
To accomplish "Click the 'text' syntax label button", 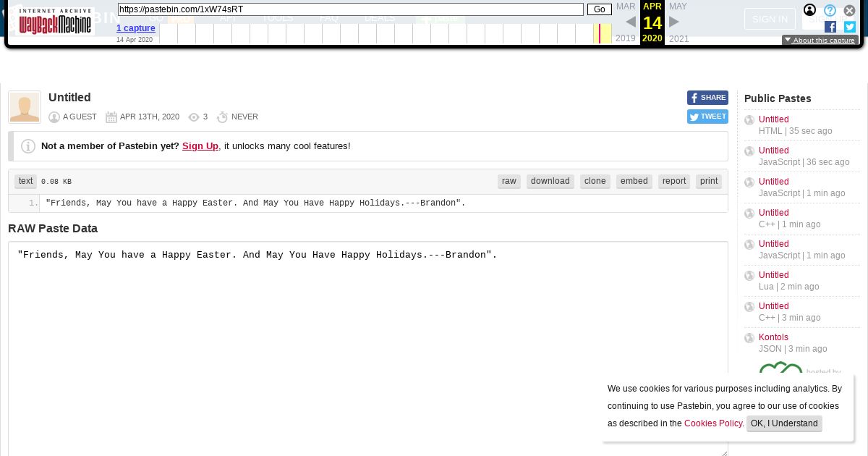I will pos(26,182).
